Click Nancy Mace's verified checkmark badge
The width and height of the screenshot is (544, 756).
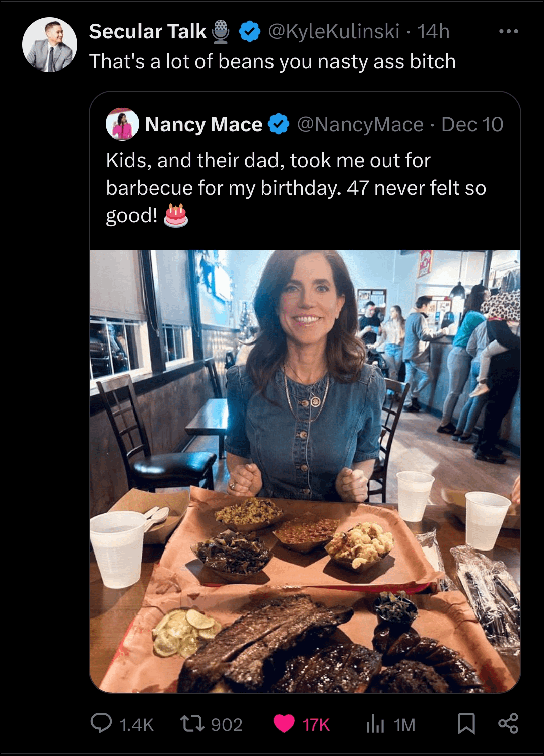click(279, 124)
